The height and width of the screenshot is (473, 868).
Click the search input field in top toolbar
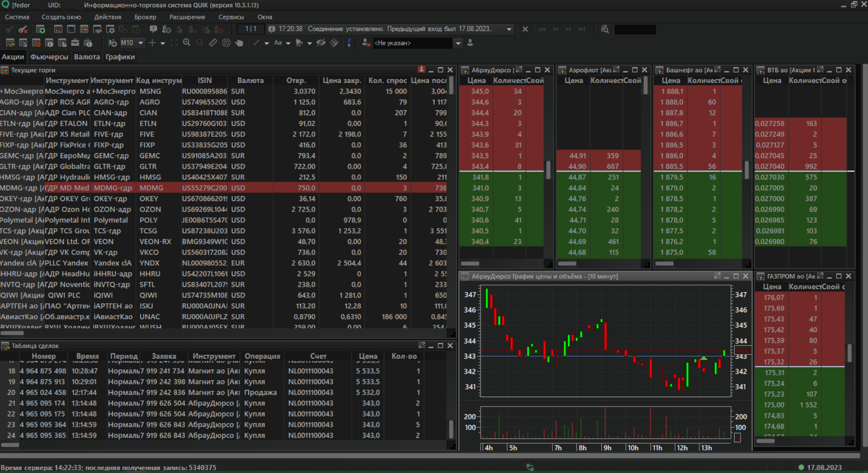pyautogui.click(x=635, y=29)
